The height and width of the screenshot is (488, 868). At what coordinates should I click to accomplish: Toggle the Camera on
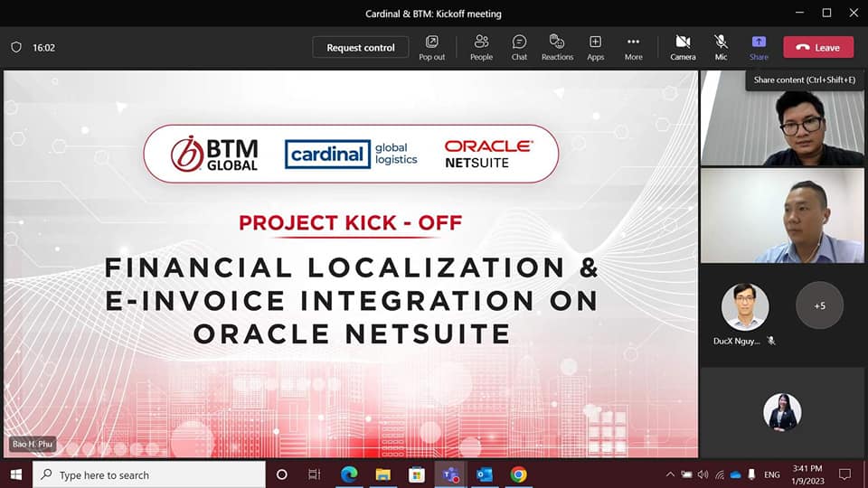pyautogui.click(x=683, y=48)
